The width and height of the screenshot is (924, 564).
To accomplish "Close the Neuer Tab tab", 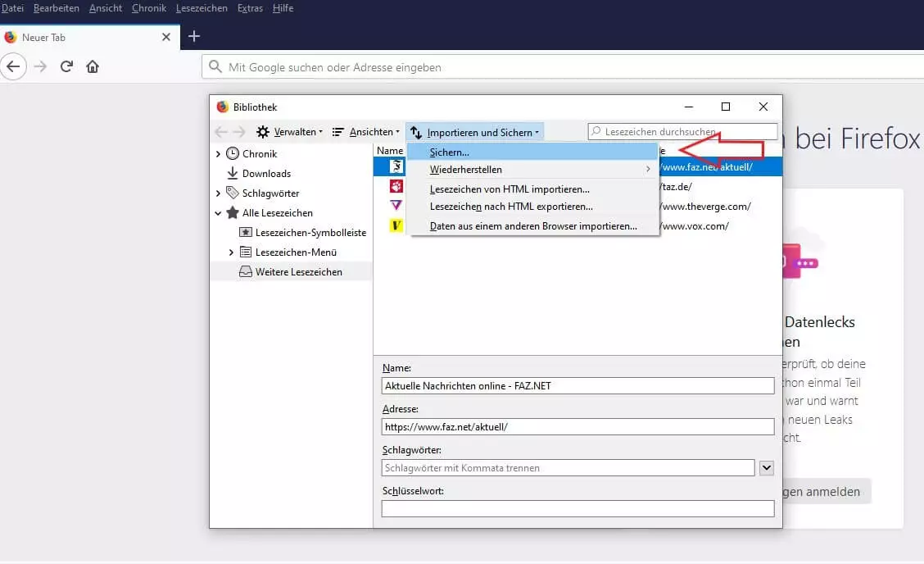I will point(166,37).
